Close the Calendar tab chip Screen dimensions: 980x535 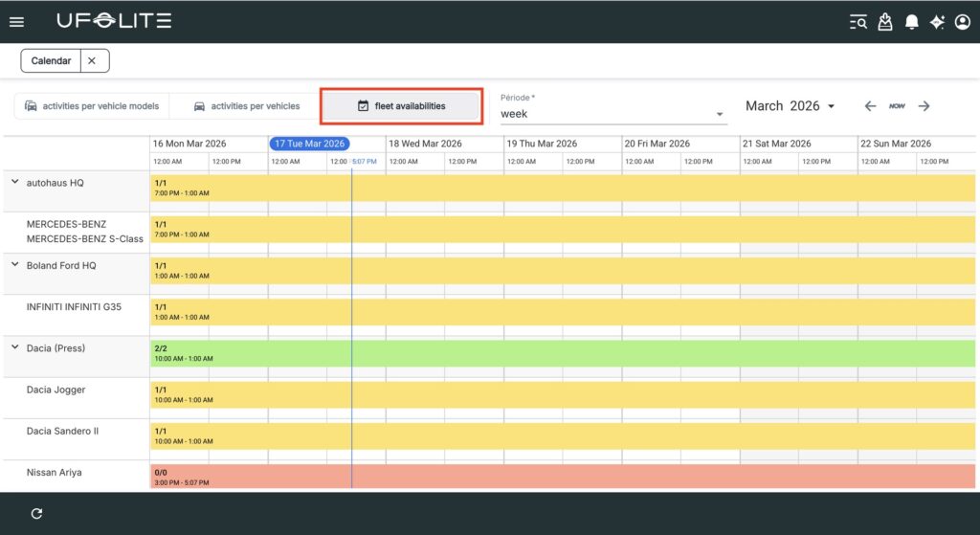pos(92,60)
